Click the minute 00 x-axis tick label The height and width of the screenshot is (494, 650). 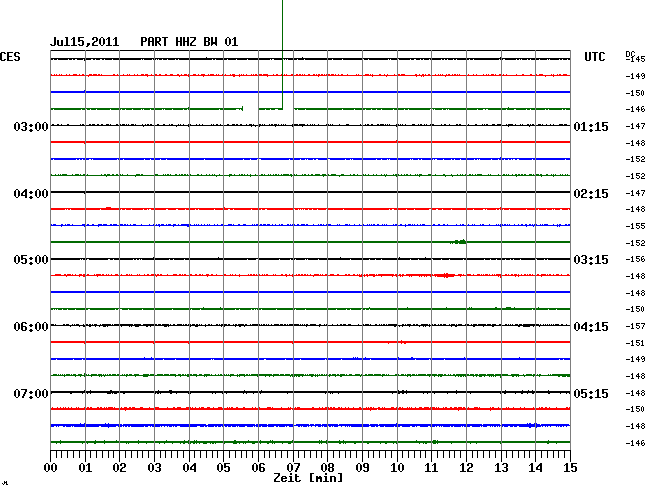pos(51,467)
